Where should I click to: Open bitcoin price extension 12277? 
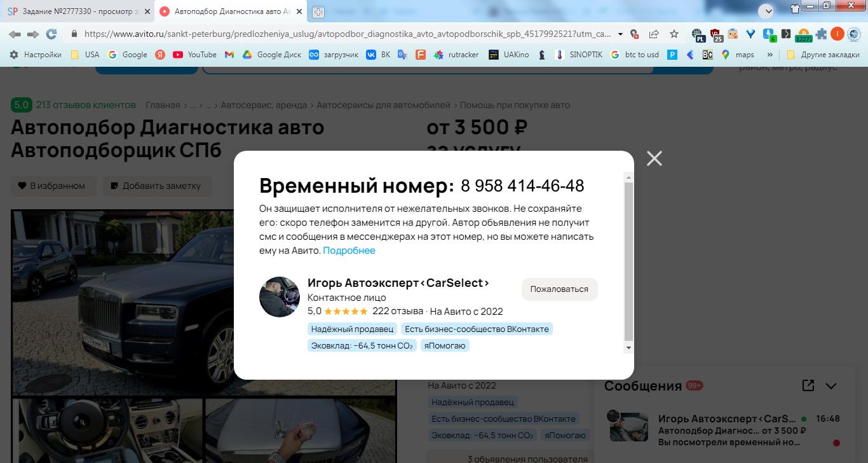(x=804, y=35)
